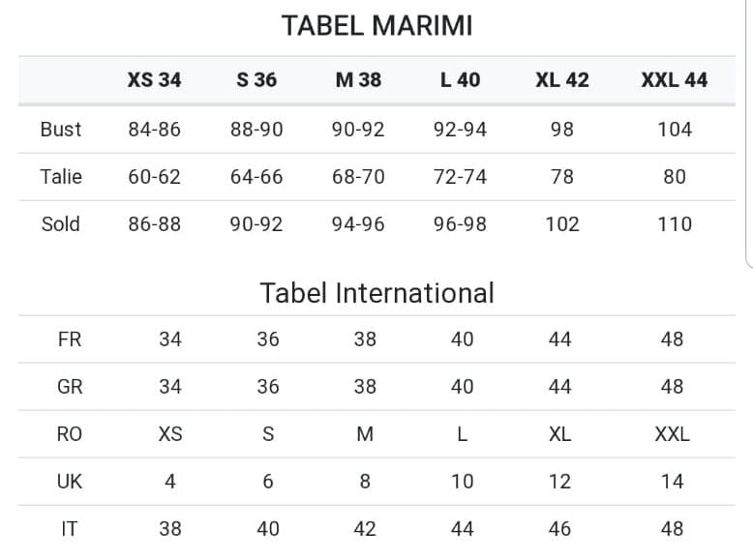
Task: Click the TABEL MARIMI heading
Action: coord(376,26)
